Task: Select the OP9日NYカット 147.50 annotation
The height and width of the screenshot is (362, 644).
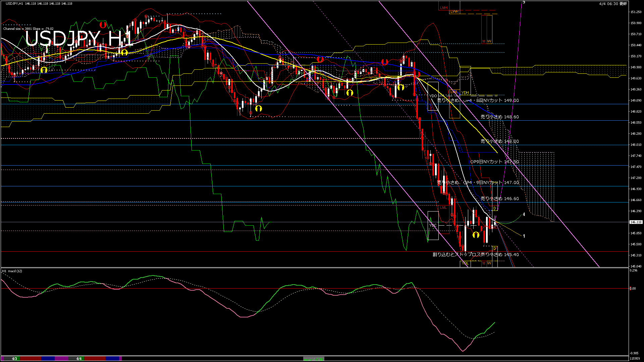Action: [494, 162]
